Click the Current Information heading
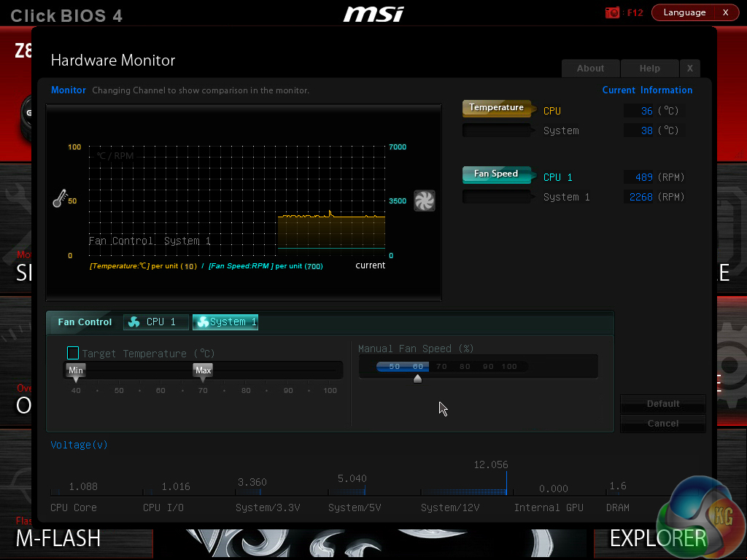 (x=647, y=90)
